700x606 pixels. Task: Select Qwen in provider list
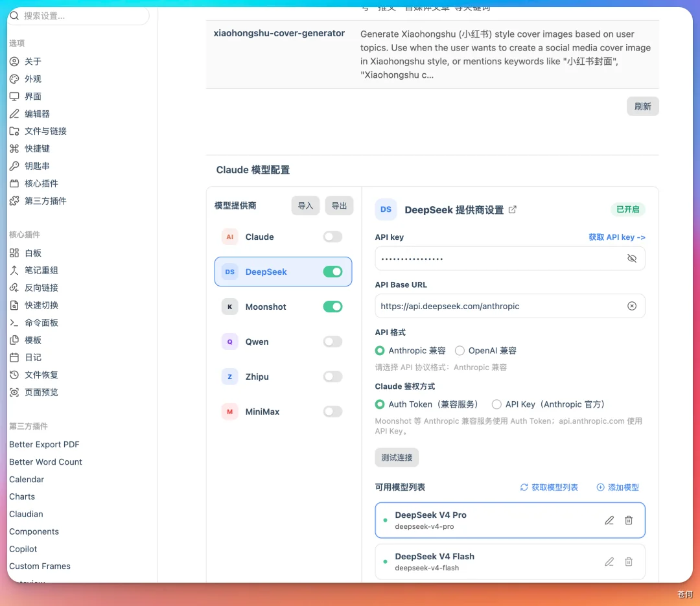coord(283,342)
